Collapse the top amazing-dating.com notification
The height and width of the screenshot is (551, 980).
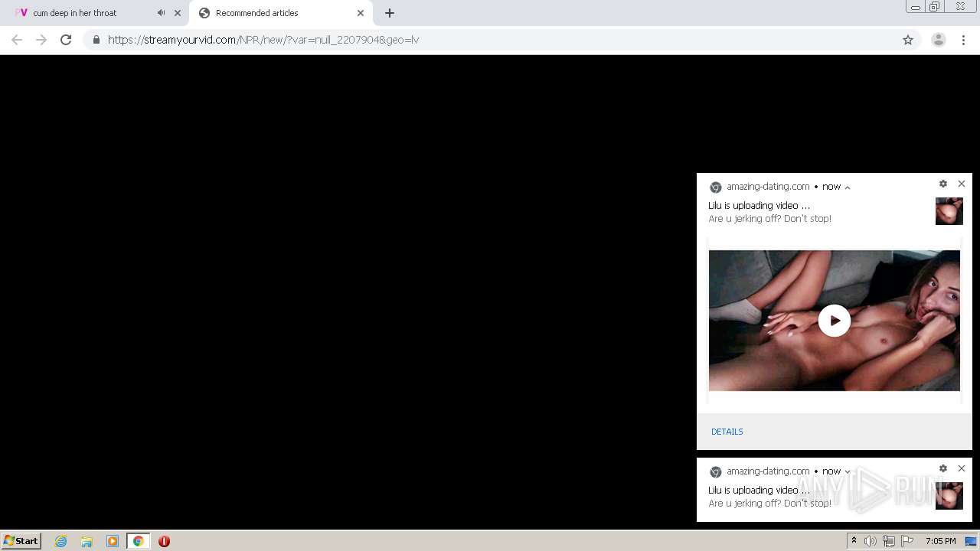click(x=848, y=187)
